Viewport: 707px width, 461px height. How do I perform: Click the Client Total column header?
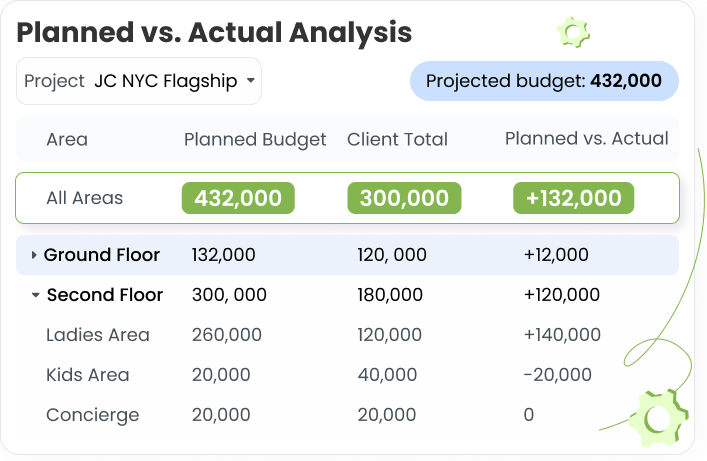397,139
